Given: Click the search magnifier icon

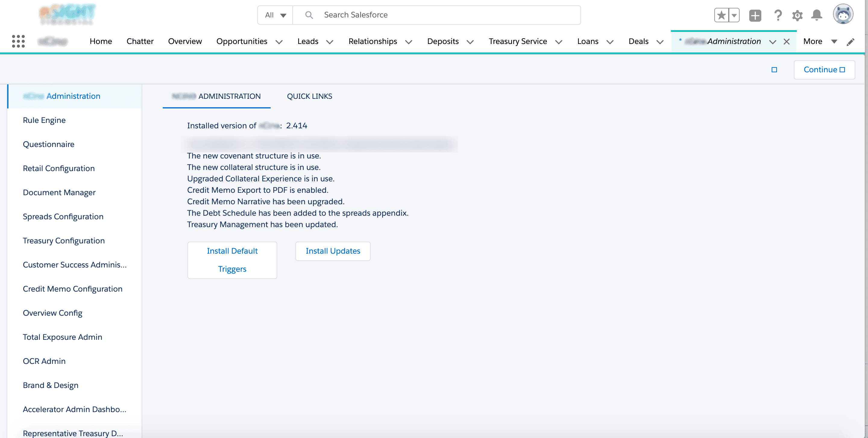Looking at the screenshot, I should click(x=309, y=15).
